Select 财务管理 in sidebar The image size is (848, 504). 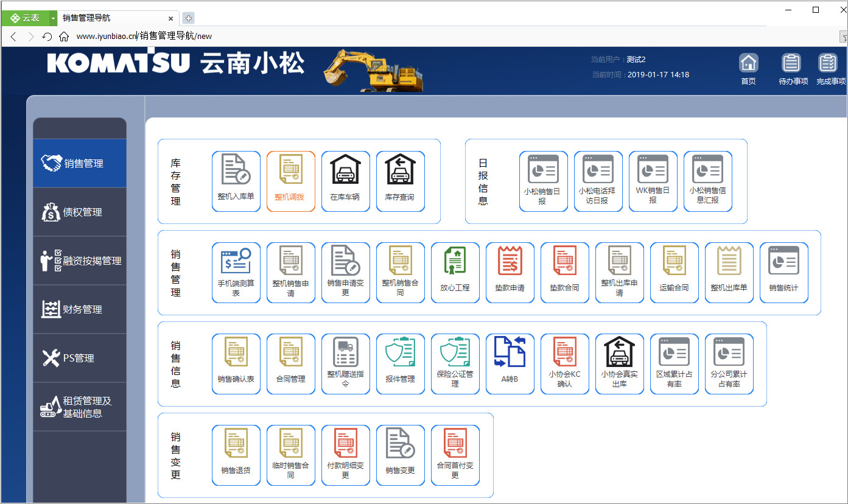point(80,309)
